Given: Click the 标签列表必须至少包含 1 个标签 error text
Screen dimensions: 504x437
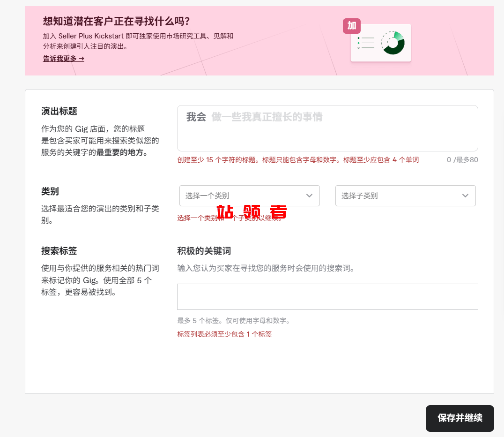Looking at the screenshot, I should point(224,334).
